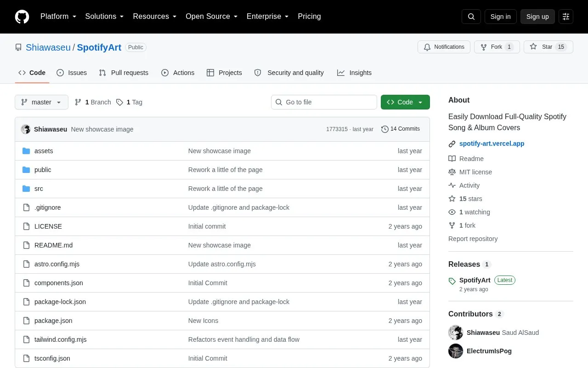
Task: Open the Insights tab
Action: (354, 73)
